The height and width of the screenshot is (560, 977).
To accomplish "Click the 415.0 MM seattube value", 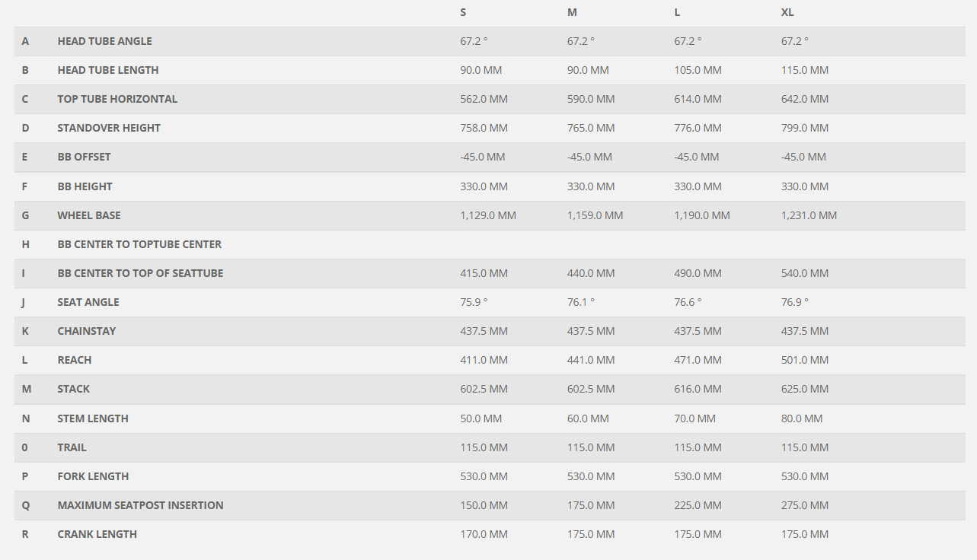I will pyautogui.click(x=484, y=273).
